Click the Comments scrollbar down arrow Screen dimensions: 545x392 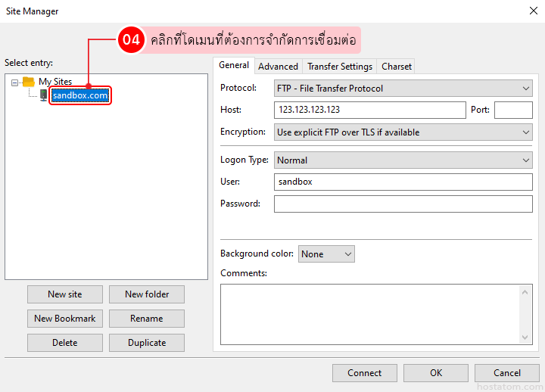[x=525, y=337]
